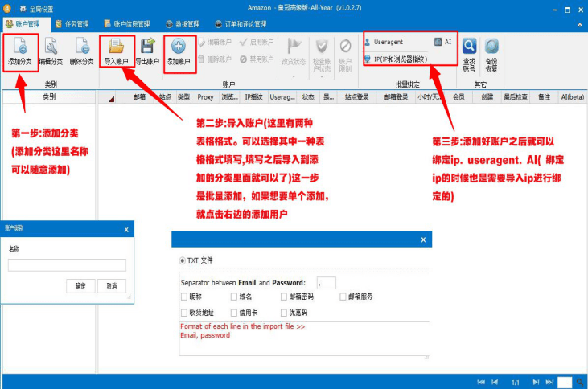
Task: Click the AI(beta) column header
Action: [572, 97]
